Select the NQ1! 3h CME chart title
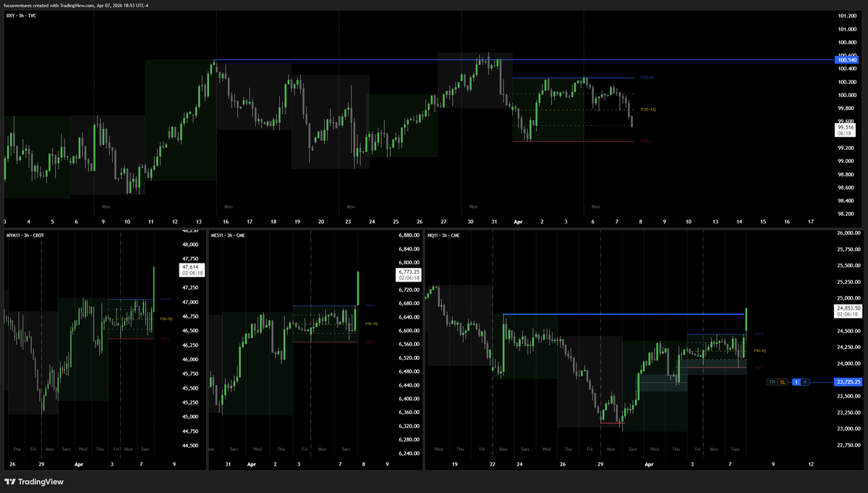The height and width of the screenshot is (493, 868). [444, 235]
